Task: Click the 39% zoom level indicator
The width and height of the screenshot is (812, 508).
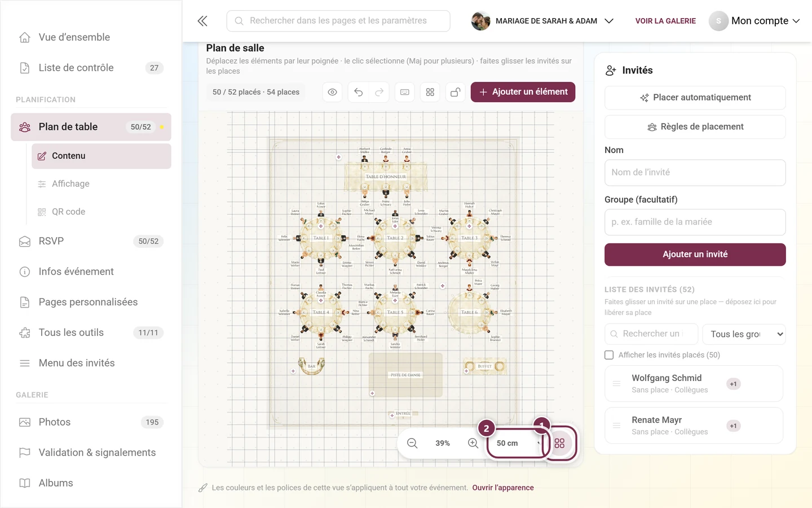Action: click(443, 444)
